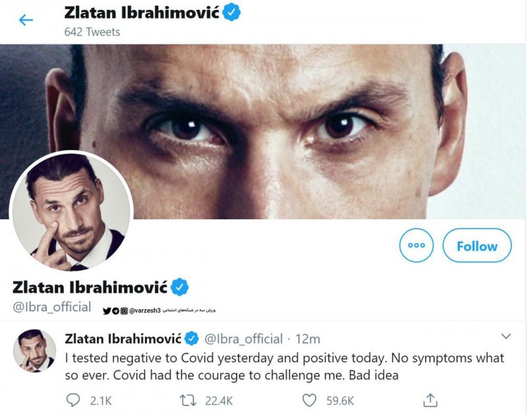This screenshot has height=420, width=527.
Task: Expand the tweet's chevron dropdown menu
Action: [506, 336]
